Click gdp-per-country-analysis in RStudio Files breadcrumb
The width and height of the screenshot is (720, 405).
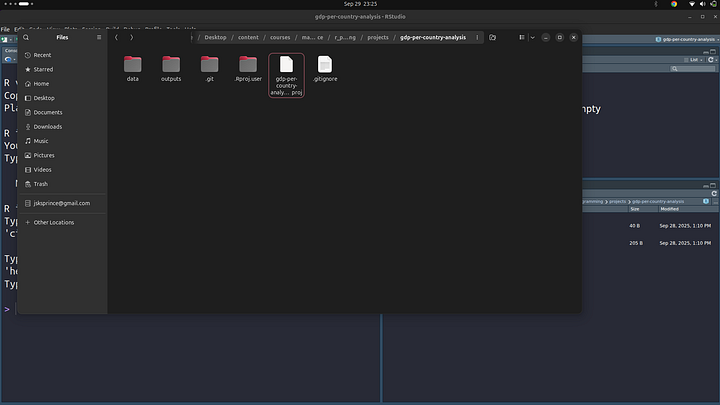coord(658,202)
